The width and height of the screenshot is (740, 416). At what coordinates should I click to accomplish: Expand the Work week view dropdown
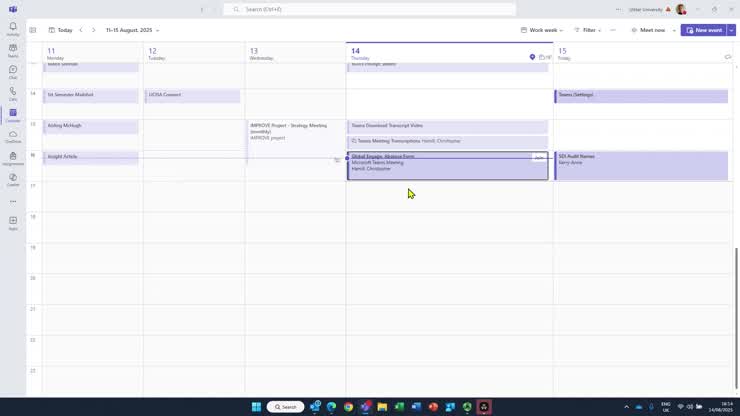(x=542, y=30)
